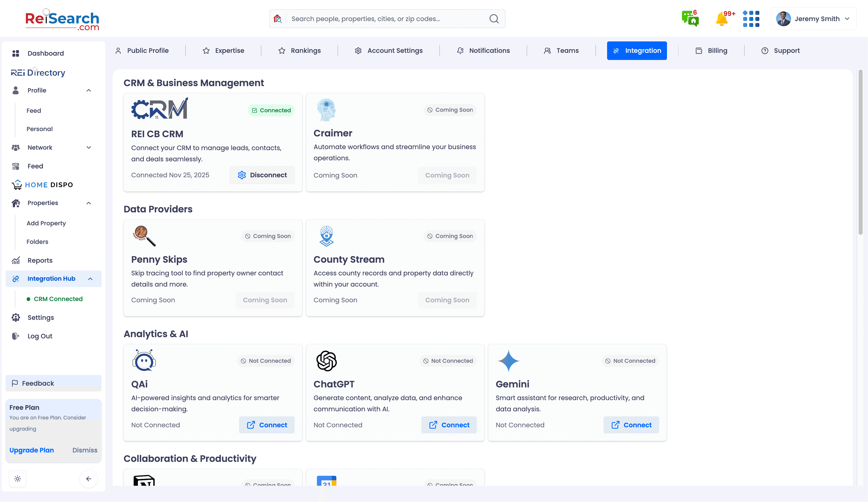868x502 pixels.
Task: Open the Notifications tab
Action: pyautogui.click(x=483, y=51)
